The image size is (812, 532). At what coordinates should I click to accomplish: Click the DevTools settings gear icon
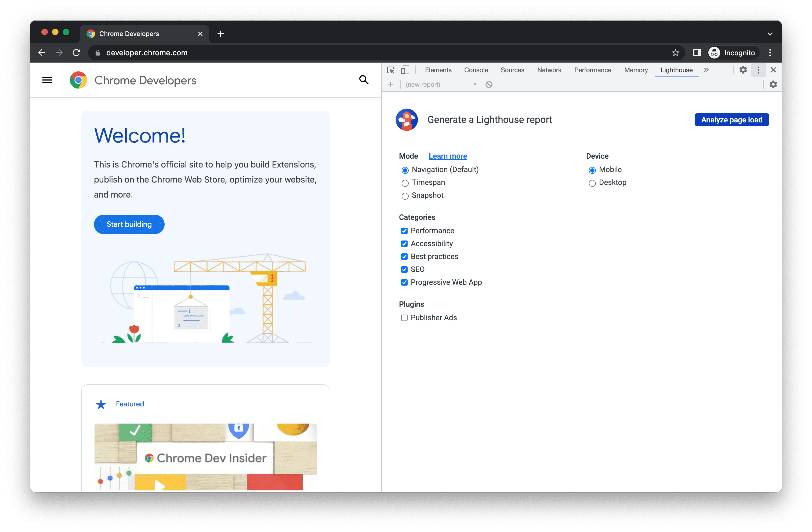click(x=744, y=70)
